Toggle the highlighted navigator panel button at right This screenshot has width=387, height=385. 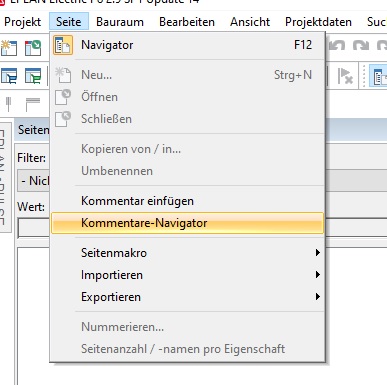(379, 76)
